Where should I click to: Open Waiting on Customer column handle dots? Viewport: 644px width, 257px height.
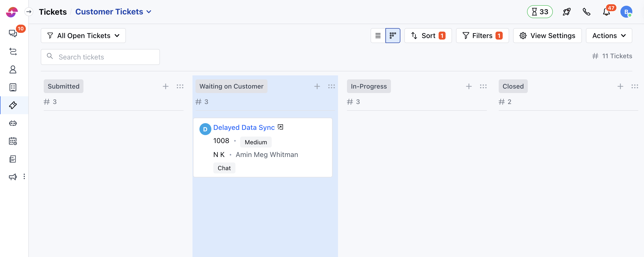coord(332,86)
